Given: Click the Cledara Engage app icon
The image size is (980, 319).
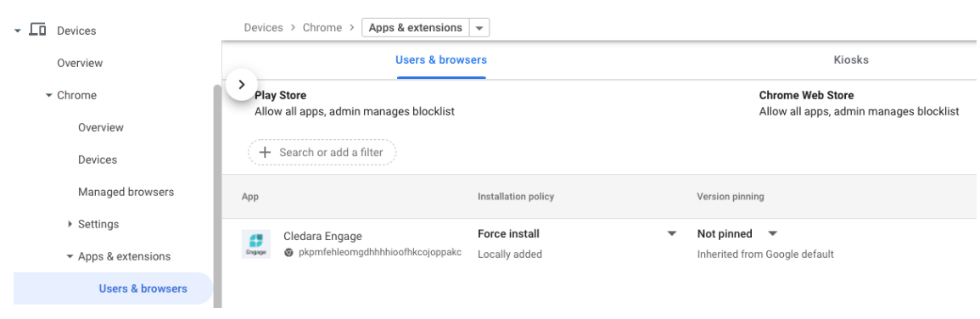Looking at the screenshot, I should point(256,244).
